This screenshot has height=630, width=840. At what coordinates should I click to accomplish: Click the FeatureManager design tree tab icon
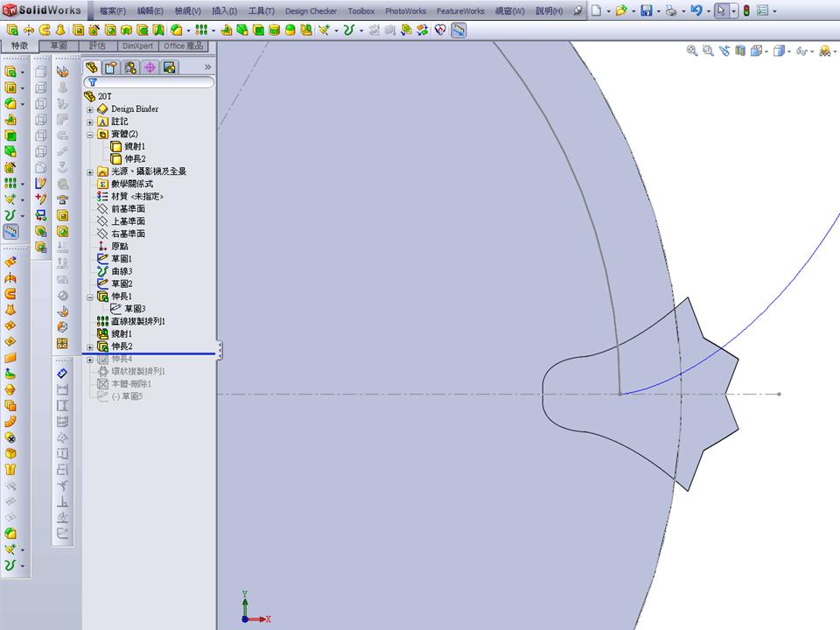click(92, 67)
